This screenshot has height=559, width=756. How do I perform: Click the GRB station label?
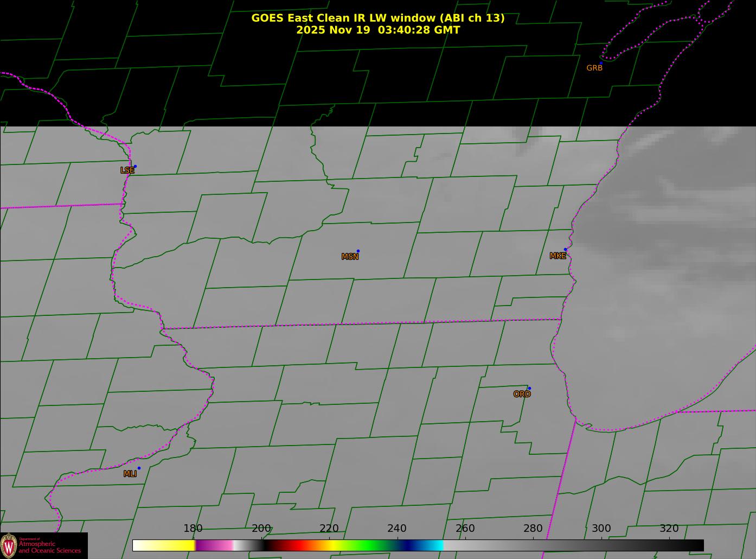pos(594,68)
